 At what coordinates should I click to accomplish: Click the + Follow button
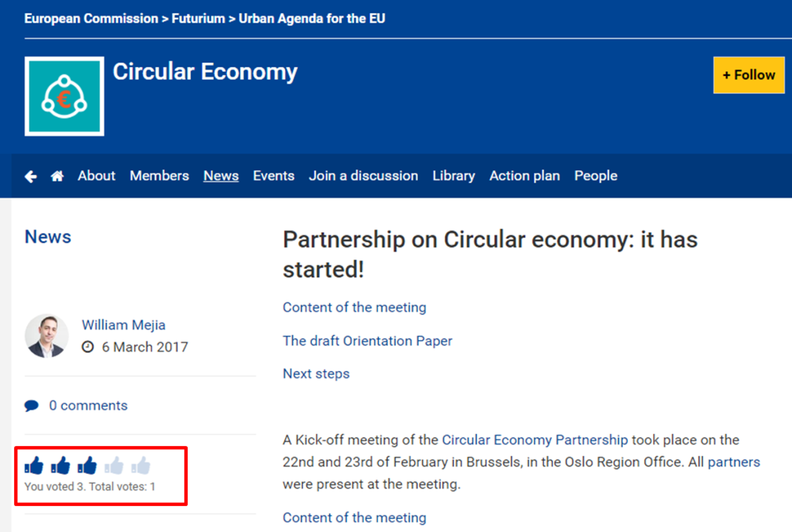(749, 75)
